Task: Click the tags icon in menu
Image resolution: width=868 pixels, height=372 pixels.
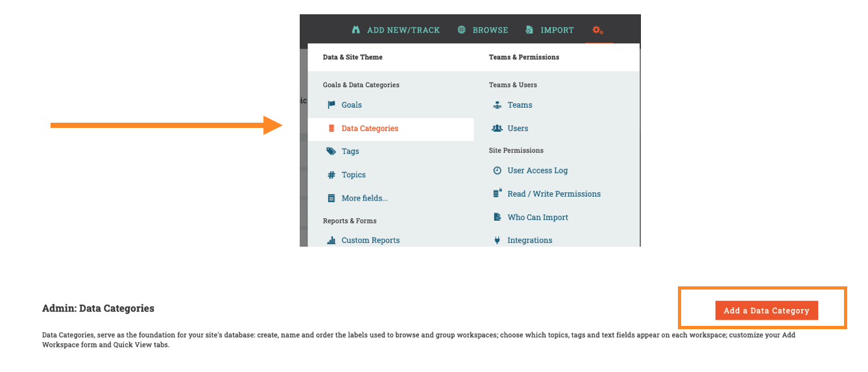Action: (332, 151)
